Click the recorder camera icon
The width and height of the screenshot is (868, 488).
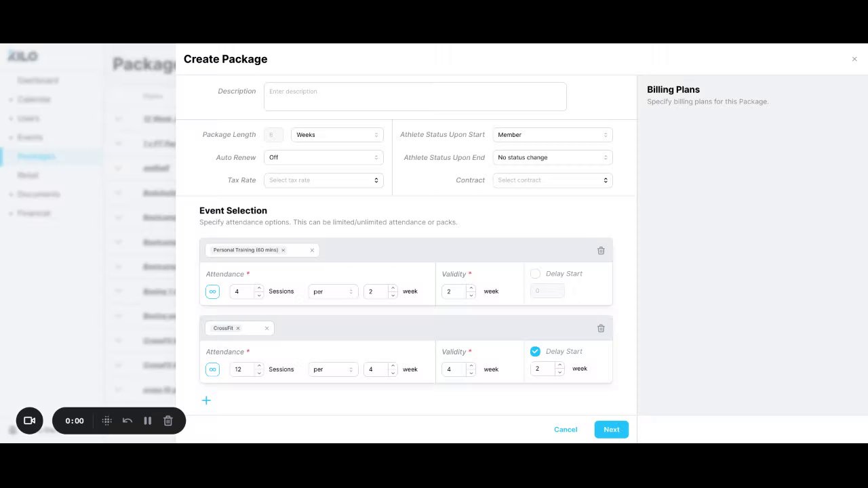click(29, 421)
